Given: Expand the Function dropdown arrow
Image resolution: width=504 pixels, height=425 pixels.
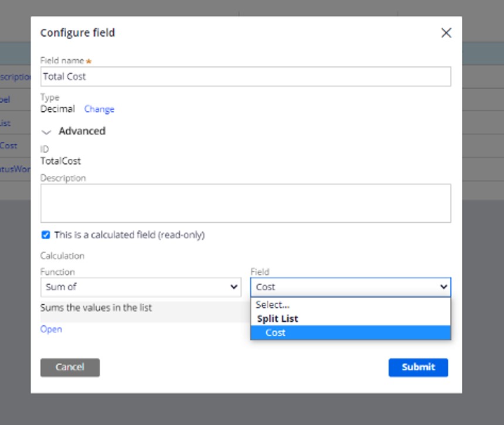Looking at the screenshot, I should tap(234, 287).
